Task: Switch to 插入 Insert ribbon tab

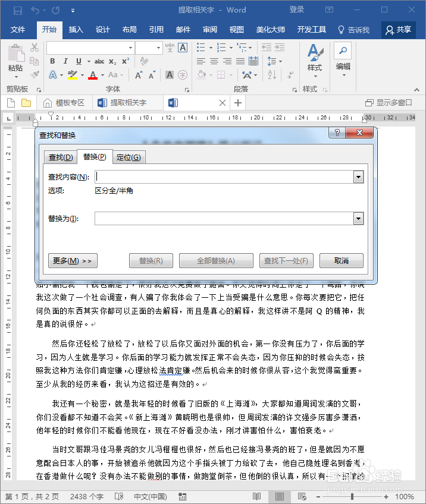Action: tap(76, 30)
